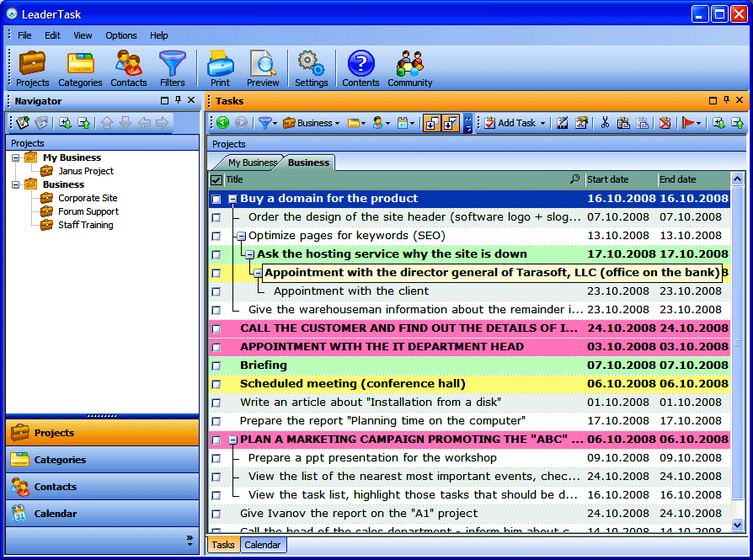The height and width of the screenshot is (560, 753).
Task: Open the Business project dropdown in Tasks toolbar
Action: coord(311,123)
